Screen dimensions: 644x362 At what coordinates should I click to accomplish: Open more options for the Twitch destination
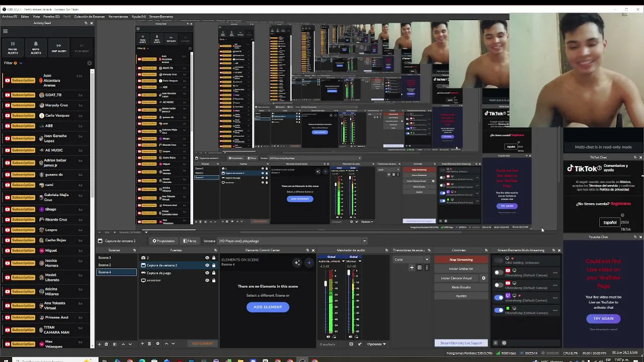click(x=555, y=298)
